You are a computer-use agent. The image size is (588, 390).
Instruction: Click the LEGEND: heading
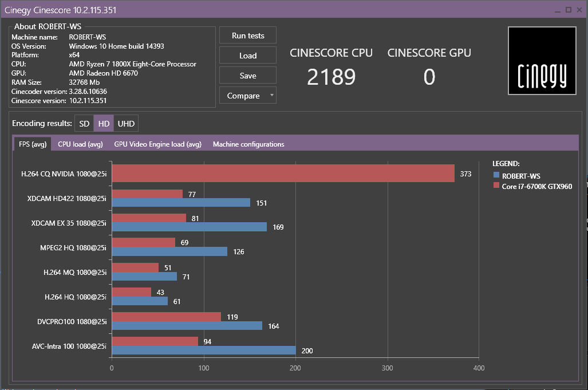tap(506, 163)
